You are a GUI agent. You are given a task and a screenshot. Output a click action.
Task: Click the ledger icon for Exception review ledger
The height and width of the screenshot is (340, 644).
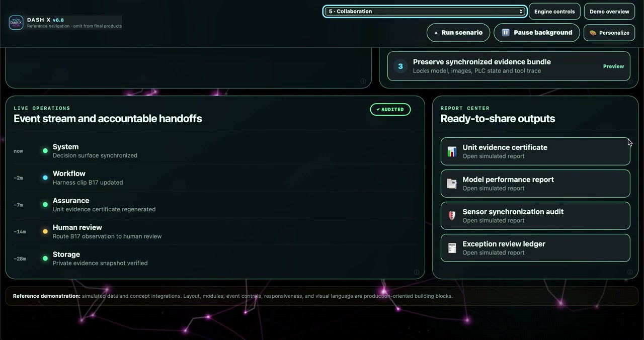click(x=452, y=248)
